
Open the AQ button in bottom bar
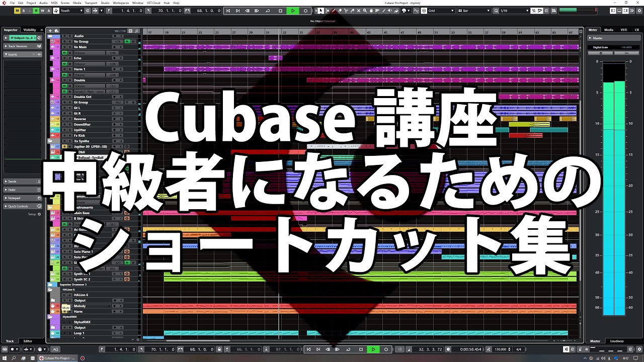(55, 349)
